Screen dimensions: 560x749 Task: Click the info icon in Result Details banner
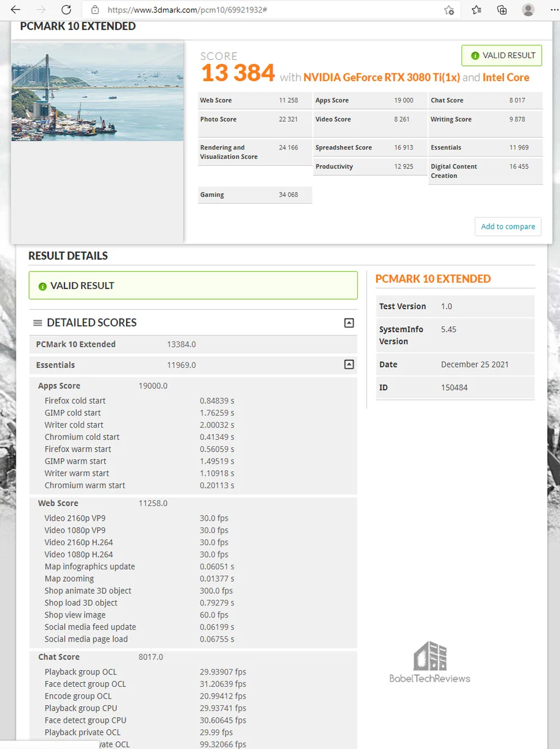pos(43,287)
